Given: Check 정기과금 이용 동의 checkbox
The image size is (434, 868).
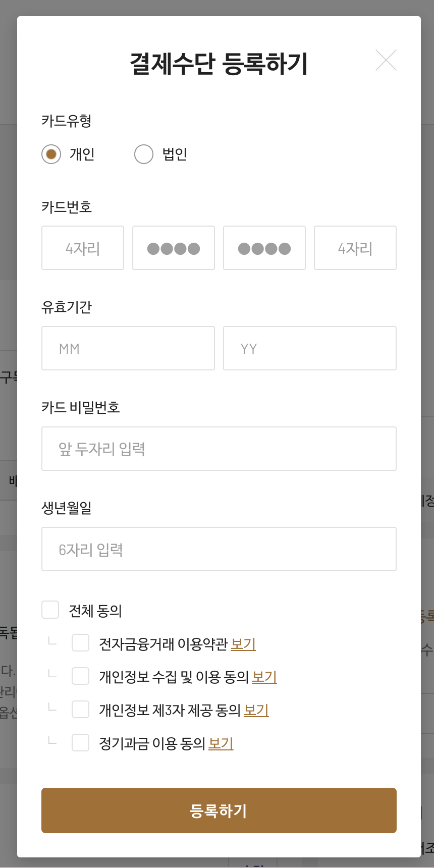Looking at the screenshot, I should click(x=81, y=743).
